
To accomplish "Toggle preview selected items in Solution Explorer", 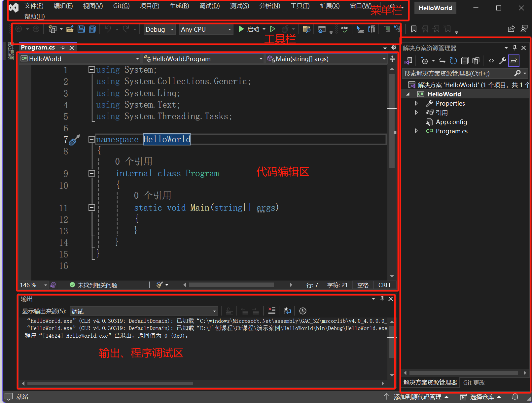I will click(514, 61).
